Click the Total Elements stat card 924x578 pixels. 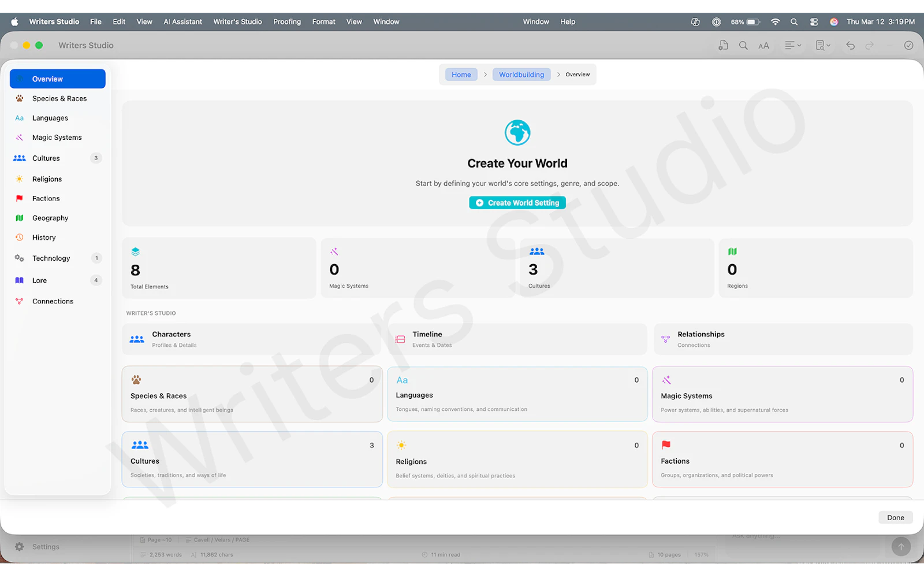click(x=219, y=268)
